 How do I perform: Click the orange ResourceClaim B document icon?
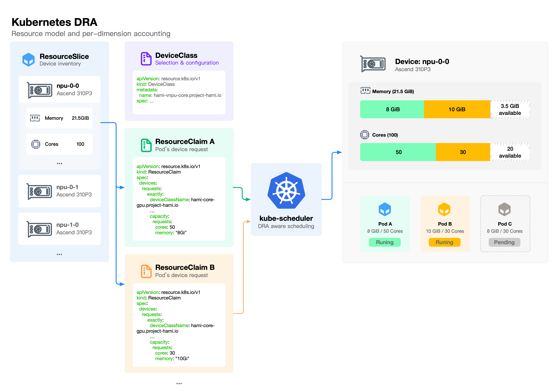coord(146,271)
